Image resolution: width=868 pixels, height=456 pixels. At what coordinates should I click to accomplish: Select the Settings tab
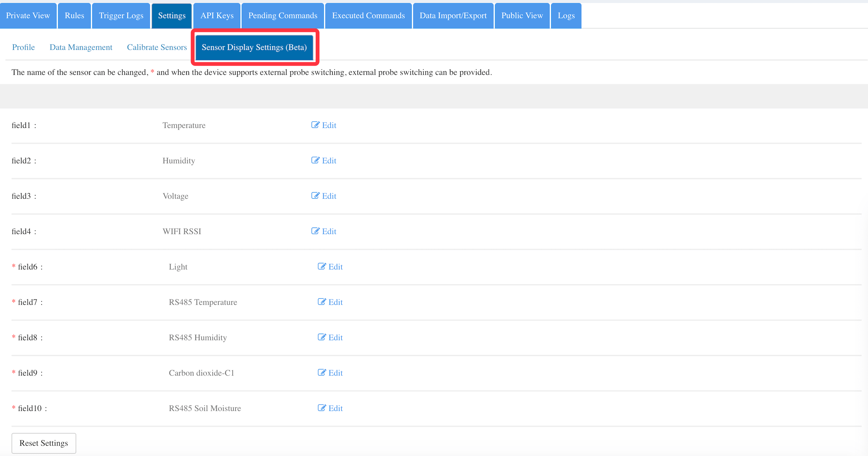coord(172,16)
